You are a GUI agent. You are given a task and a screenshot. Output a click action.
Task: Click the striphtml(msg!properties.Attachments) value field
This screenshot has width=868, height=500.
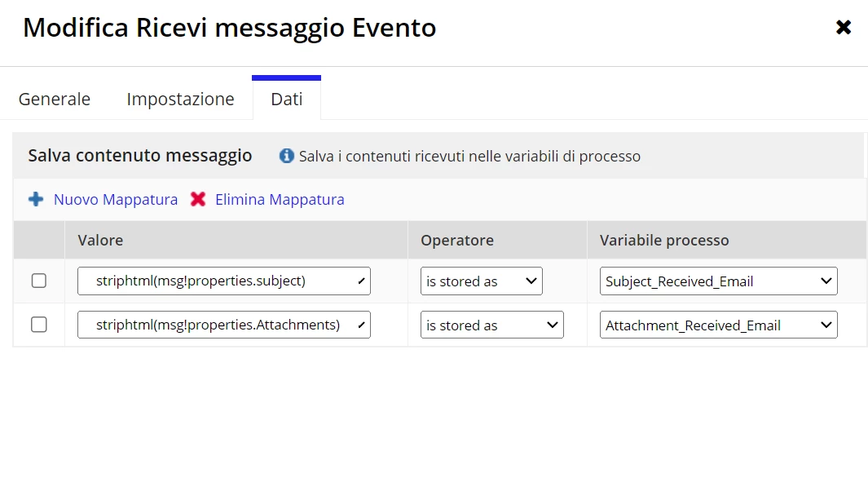coord(223,325)
